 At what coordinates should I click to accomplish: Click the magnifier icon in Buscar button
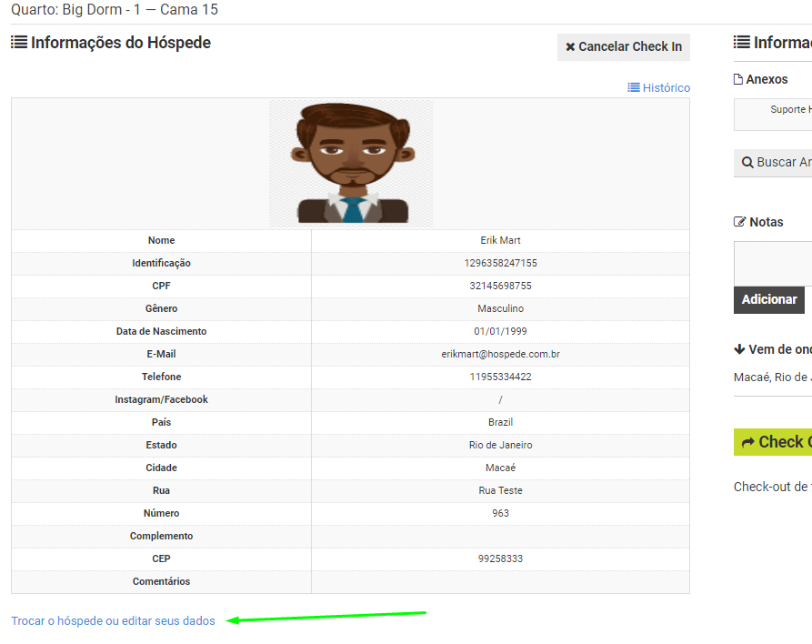(x=747, y=162)
